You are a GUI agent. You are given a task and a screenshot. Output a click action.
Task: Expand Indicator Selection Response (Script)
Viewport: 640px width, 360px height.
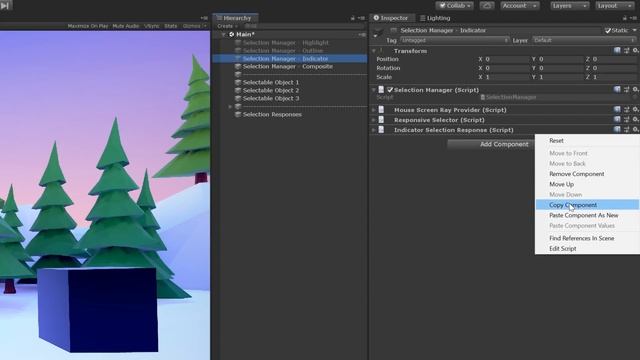click(x=374, y=130)
